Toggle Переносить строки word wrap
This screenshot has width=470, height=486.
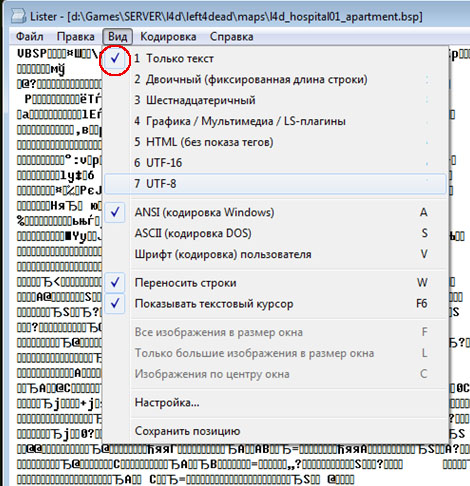(x=275, y=283)
